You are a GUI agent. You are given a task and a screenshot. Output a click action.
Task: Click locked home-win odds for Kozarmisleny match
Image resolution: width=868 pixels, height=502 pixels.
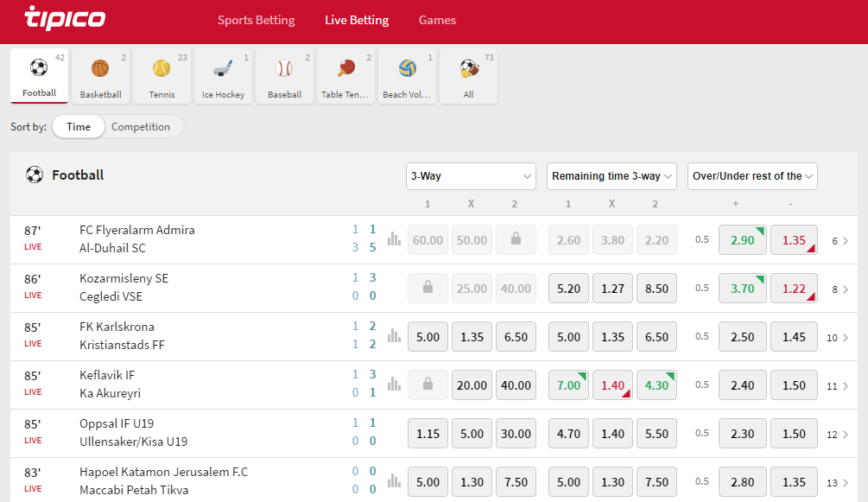[428, 288]
